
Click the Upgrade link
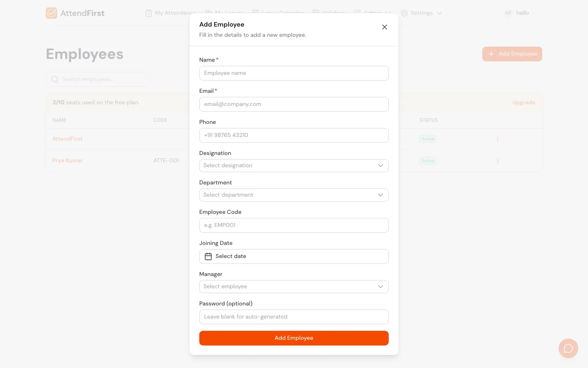(524, 102)
